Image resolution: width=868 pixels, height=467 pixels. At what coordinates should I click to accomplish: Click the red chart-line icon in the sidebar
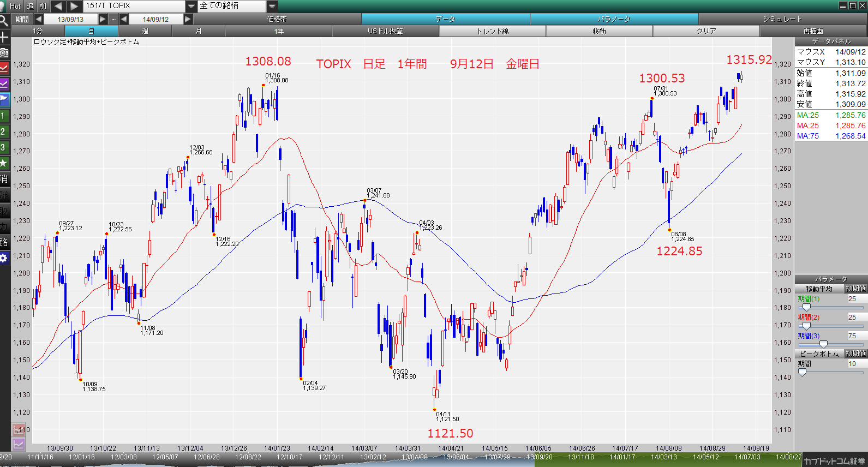pyautogui.click(x=4, y=68)
